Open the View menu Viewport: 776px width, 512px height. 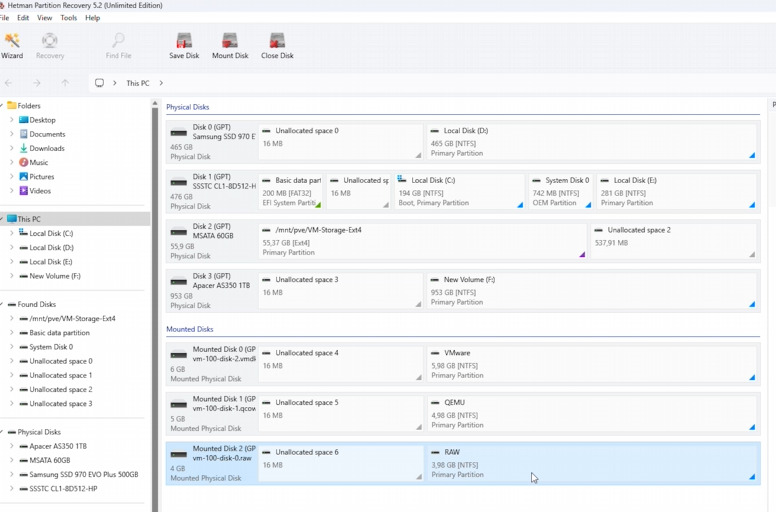(45, 18)
